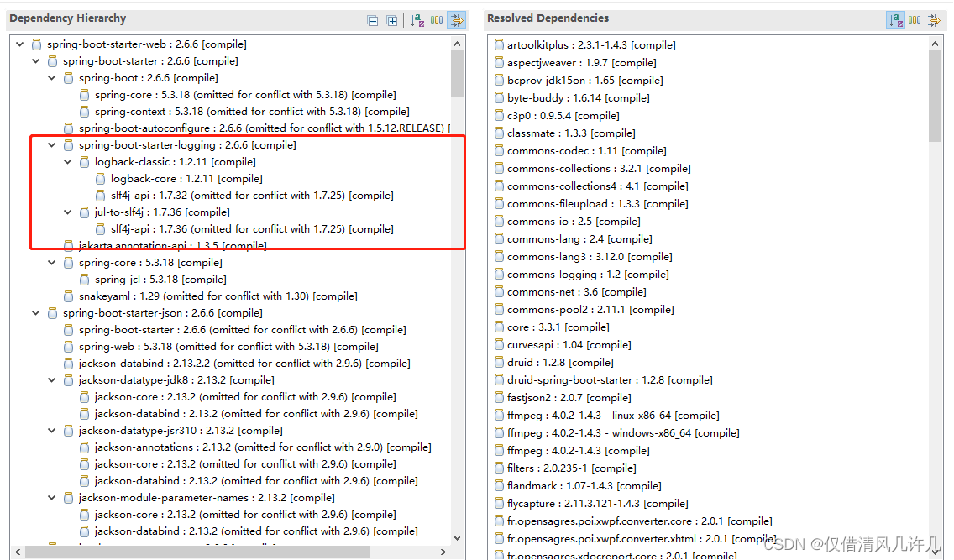Select commons-pool2 : 2.11.1 entry
The image size is (954, 560).
(590, 310)
